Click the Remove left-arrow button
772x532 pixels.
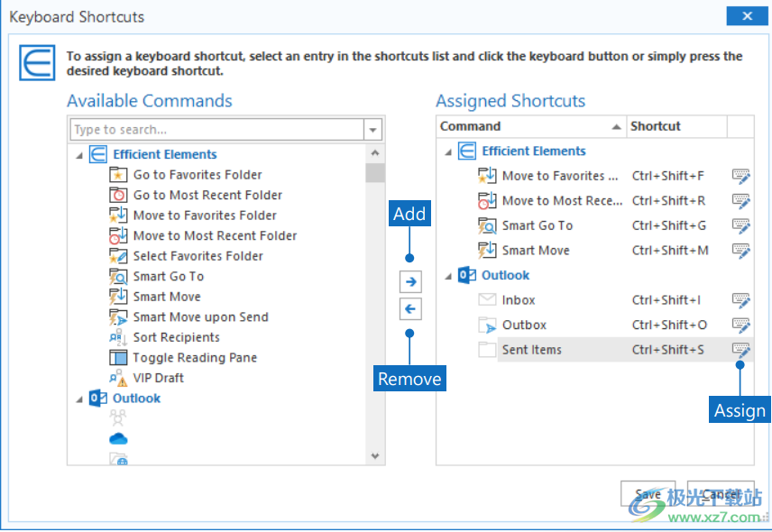point(410,309)
